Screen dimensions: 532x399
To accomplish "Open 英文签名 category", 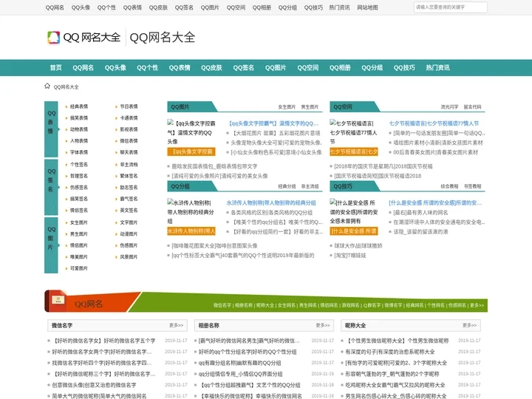I will (x=129, y=211).
